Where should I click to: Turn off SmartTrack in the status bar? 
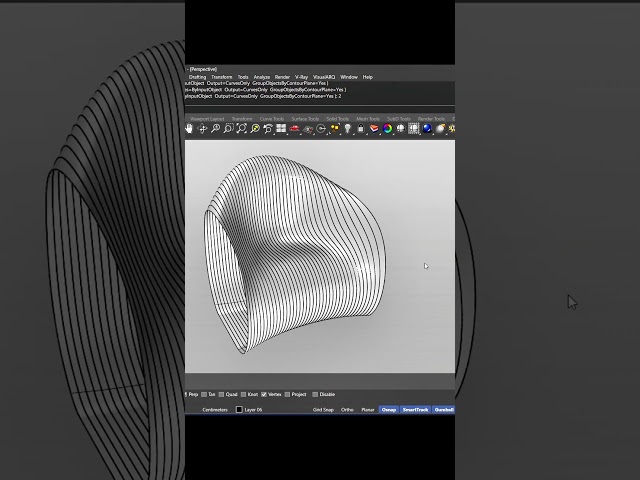(x=415, y=410)
